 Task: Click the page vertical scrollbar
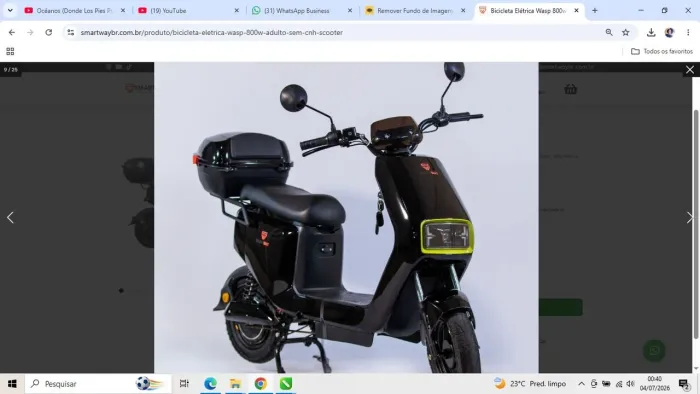696,223
